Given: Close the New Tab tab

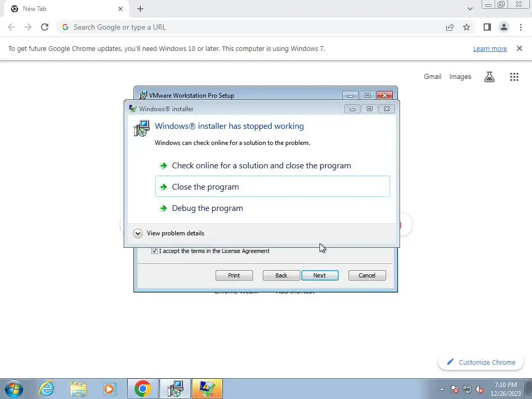Looking at the screenshot, I should tap(121, 9).
